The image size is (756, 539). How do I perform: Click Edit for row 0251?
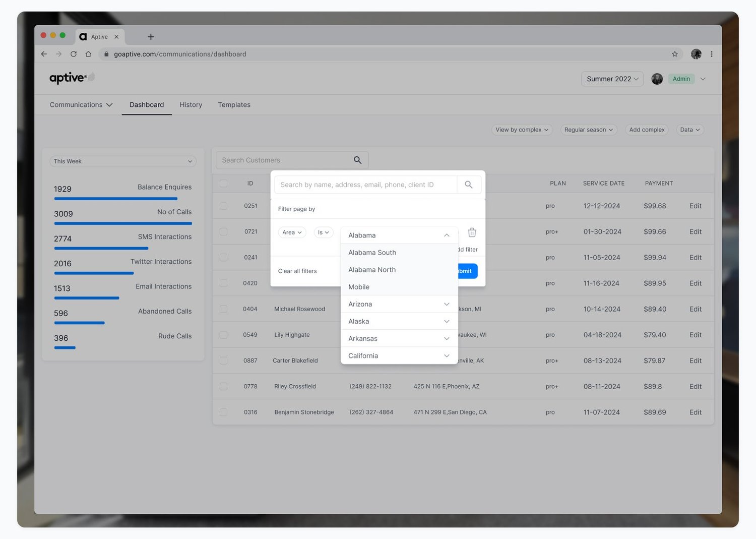[696, 206]
